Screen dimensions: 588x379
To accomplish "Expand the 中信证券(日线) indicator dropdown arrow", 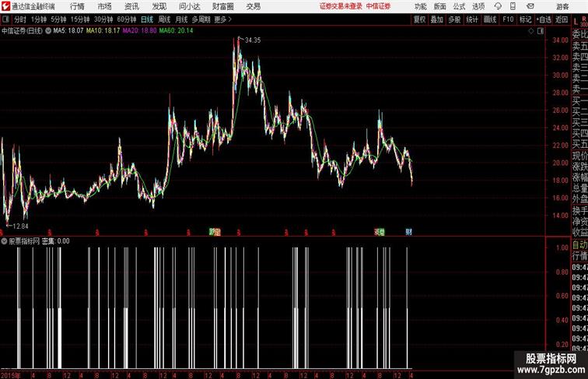I will point(48,31).
